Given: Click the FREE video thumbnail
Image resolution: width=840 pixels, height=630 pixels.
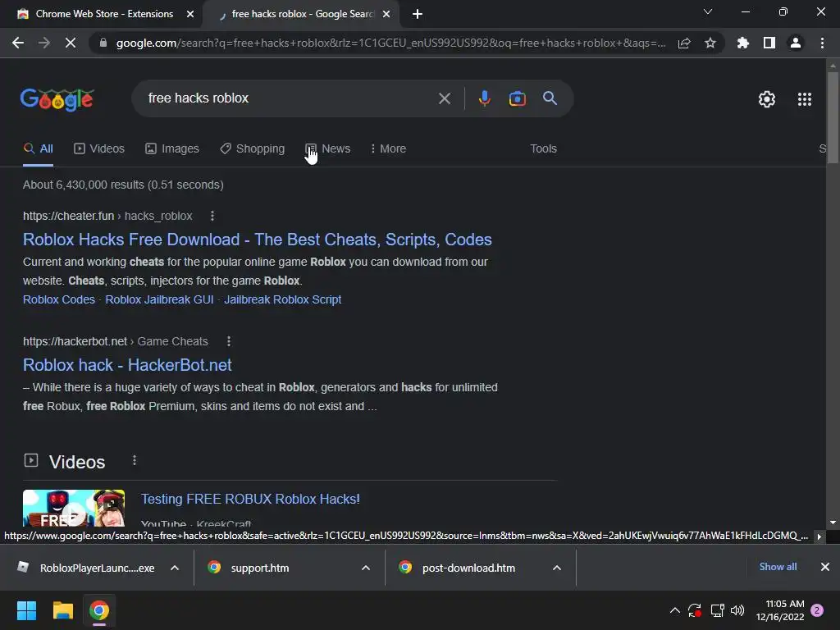Looking at the screenshot, I should [74, 508].
